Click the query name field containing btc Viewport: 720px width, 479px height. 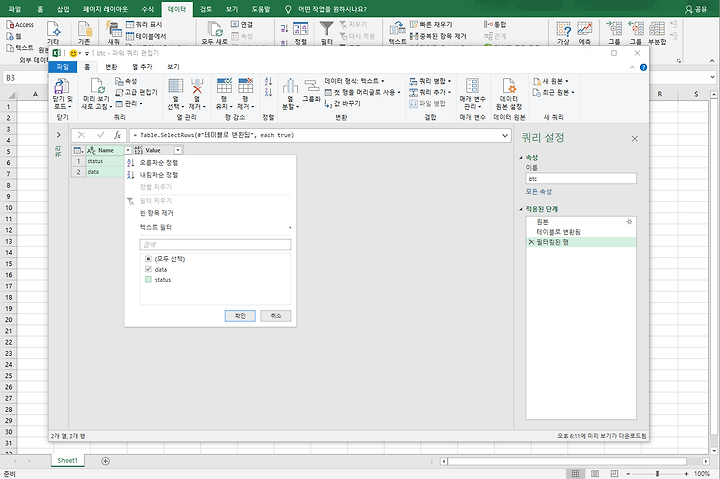[581, 179]
